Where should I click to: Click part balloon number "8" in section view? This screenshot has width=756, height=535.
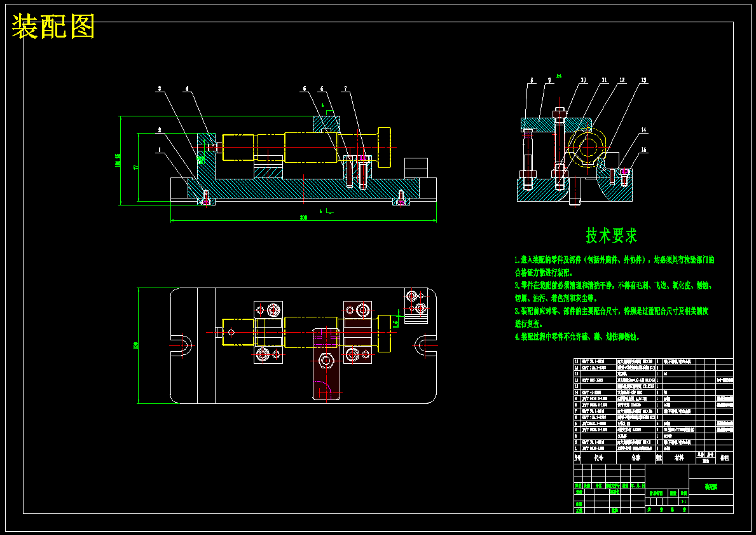coord(532,81)
